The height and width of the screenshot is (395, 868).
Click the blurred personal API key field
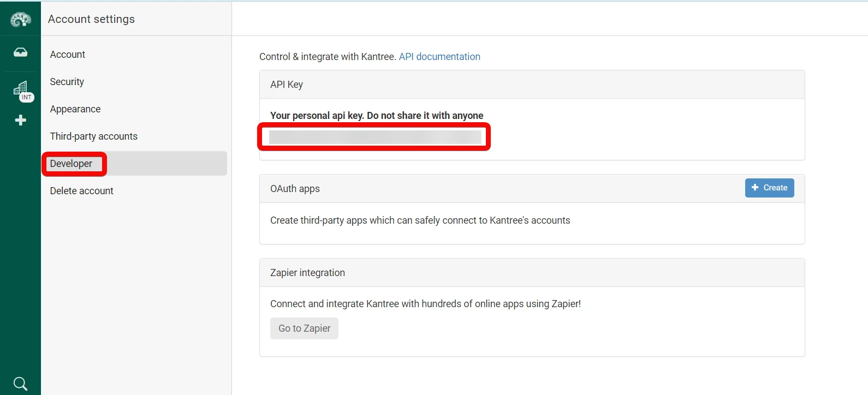click(375, 137)
